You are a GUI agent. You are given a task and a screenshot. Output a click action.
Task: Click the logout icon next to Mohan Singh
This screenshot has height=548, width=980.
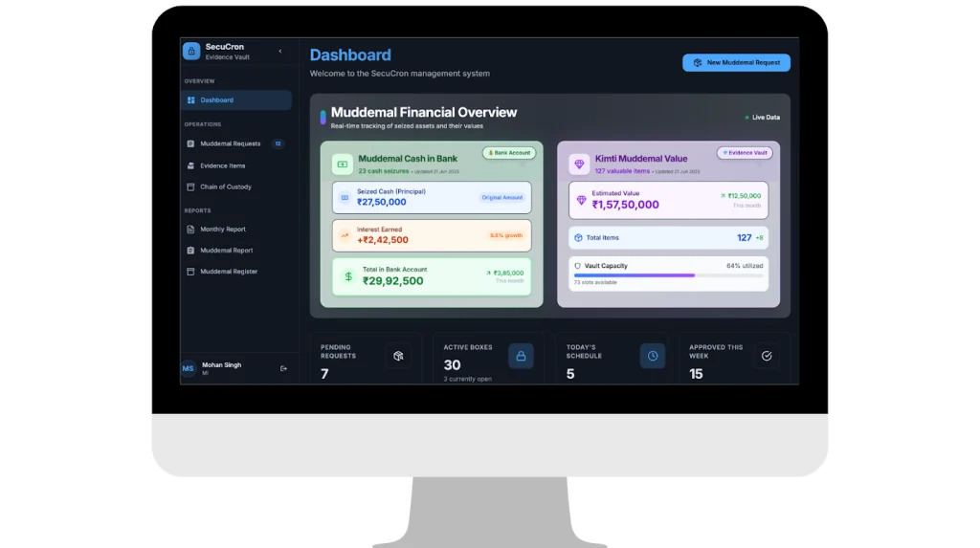[283, 368]
